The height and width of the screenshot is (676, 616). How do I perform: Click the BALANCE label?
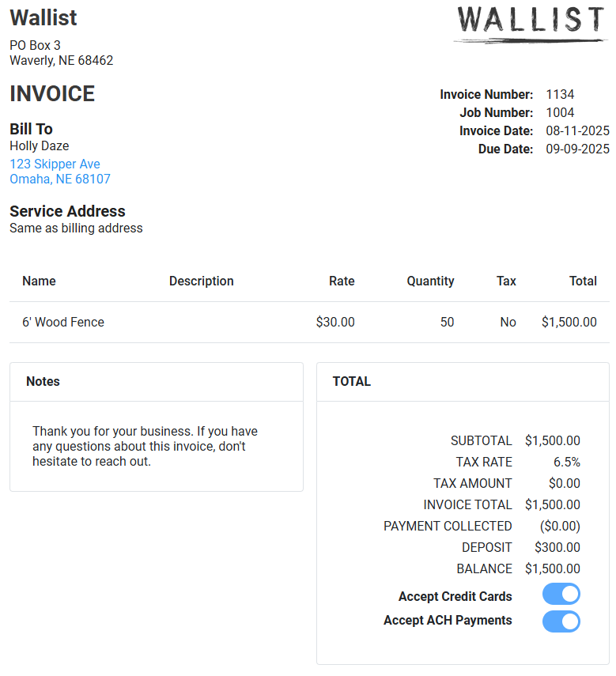[484, 568]
